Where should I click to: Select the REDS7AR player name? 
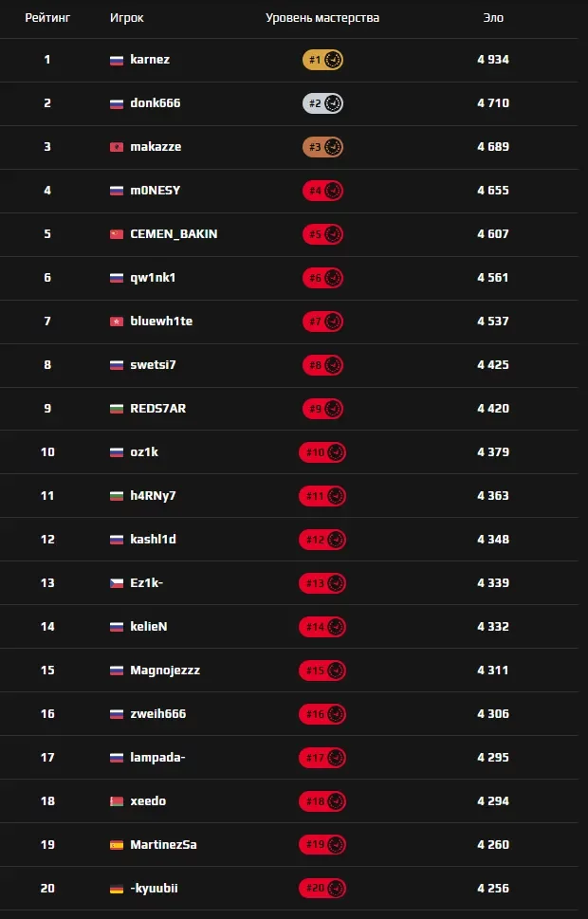(x=157, y=409)
